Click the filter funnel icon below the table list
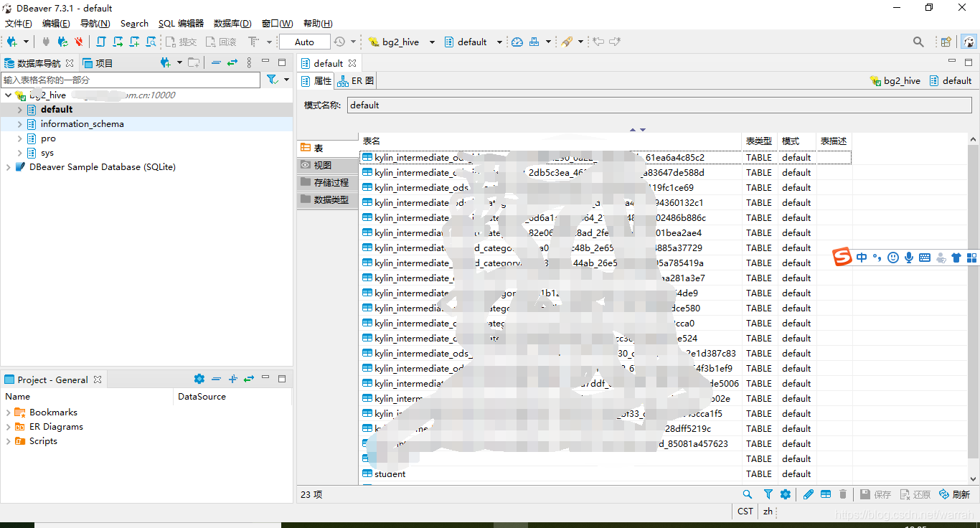The height and width of the screenshot is (528, 980). tap(768, 494)
